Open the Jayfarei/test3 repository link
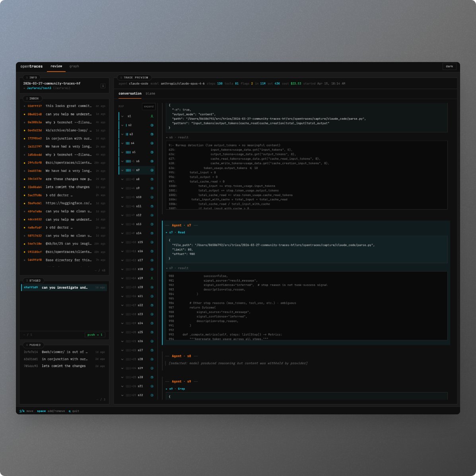The image size is (476, 476). [x=39, y=88]
